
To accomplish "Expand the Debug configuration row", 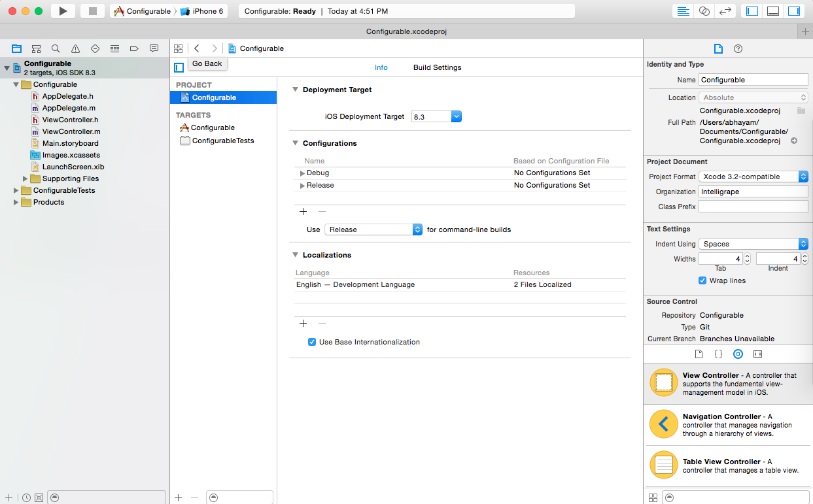I will coord(302,173).
